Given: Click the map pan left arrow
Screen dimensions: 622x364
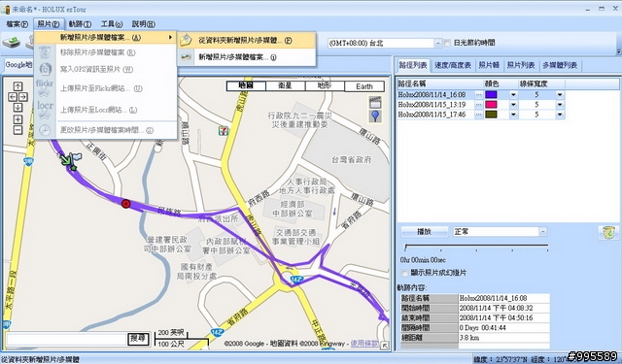Looking at the screenshot, I should point(13,97).
